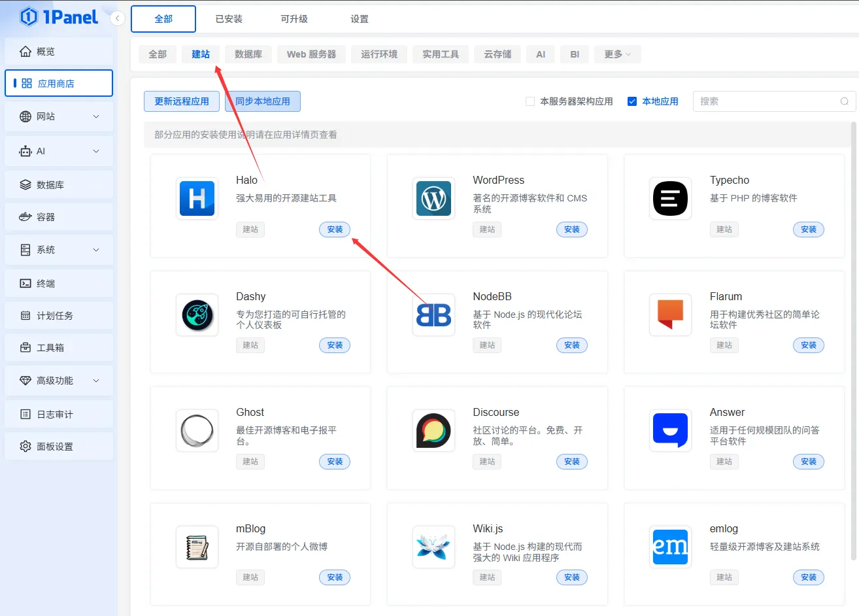Click the app search input field
Screen dimensions: 859x616
coord(768,101)
